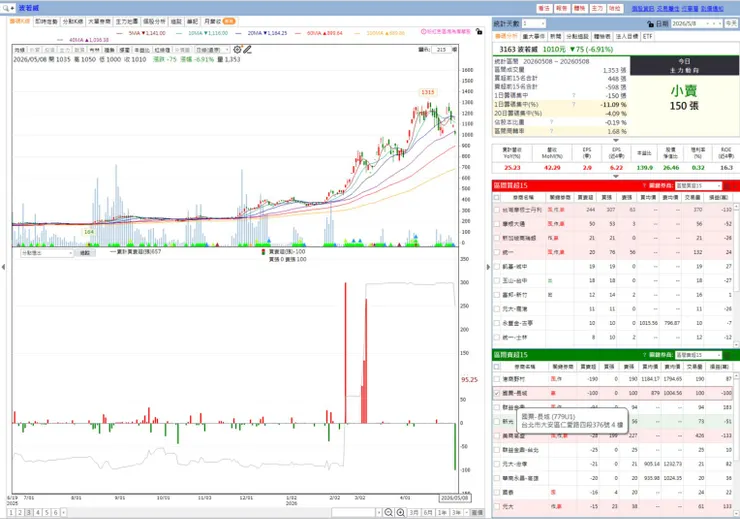Click the pink info notice icon above chart
Image resolution: width=740 pixels, height=519 pixels.
coord(423,32)
